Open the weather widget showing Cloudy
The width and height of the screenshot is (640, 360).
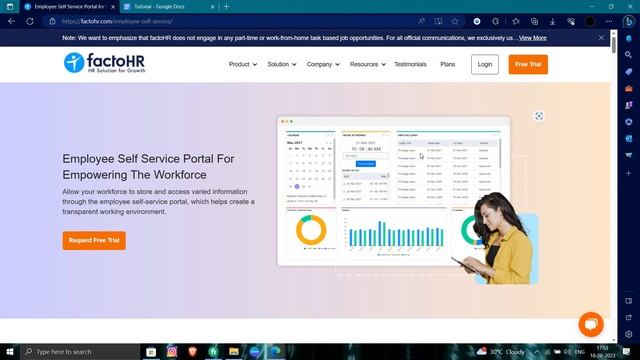(500, 351)
